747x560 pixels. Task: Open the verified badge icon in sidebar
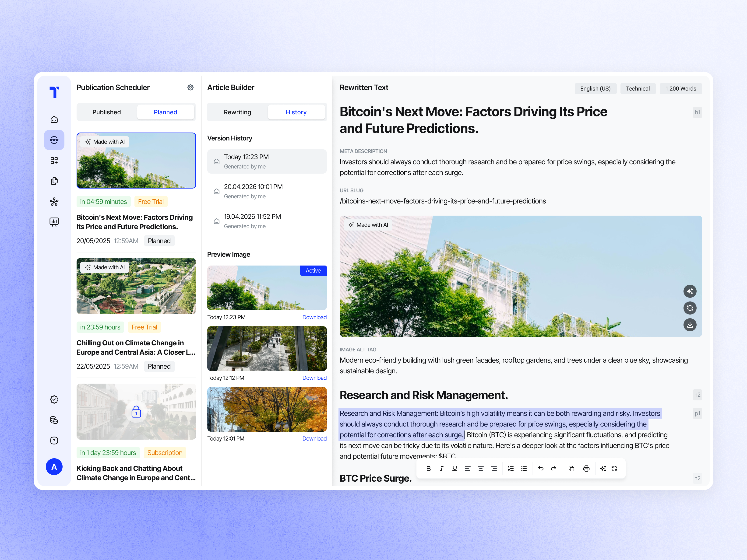pyautogui.click(x=54, y=399)
